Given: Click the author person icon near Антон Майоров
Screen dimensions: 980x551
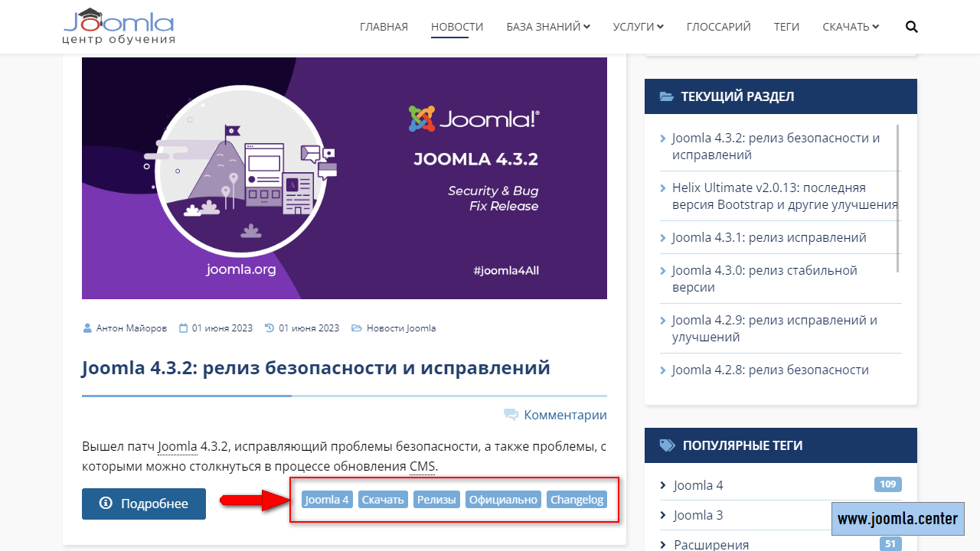Looking at the screenshot, I should (x=87, y=328).
